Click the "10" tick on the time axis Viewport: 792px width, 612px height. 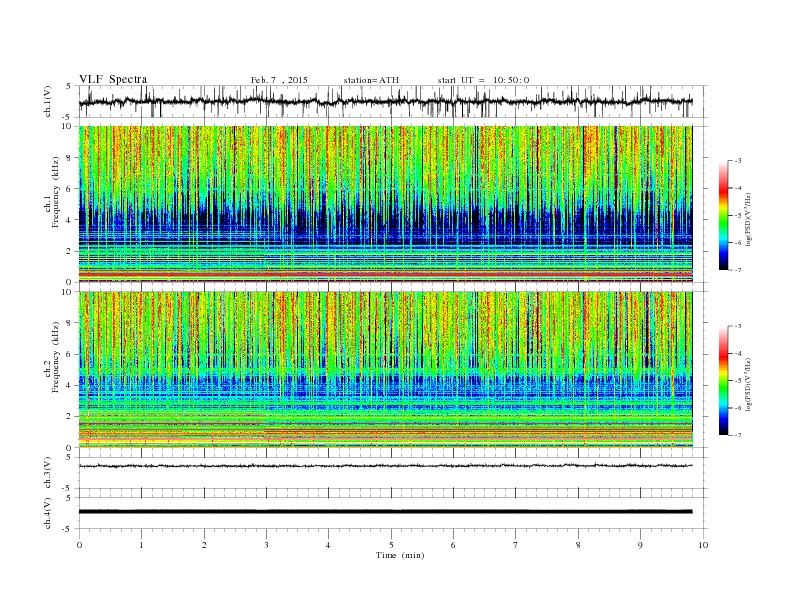pos(703,545)
